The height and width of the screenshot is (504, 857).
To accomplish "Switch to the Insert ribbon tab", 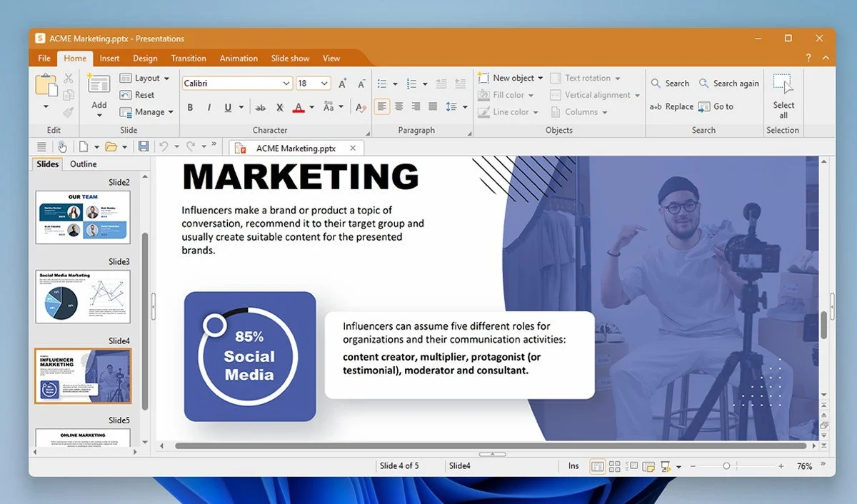I will pyautogui.click(x=109, y=59).
